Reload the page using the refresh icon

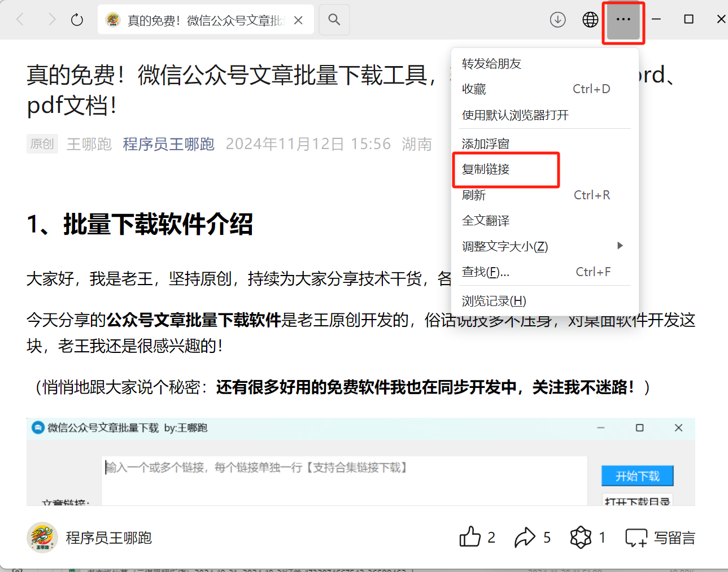click(77, 20)
